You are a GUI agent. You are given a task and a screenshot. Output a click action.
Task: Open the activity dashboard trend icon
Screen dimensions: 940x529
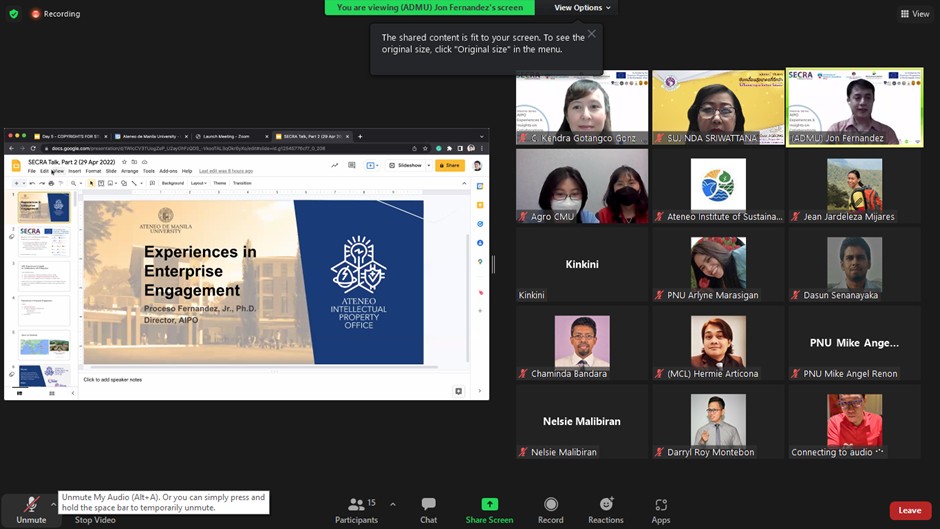pyautogui.click(x=335, y=165)
